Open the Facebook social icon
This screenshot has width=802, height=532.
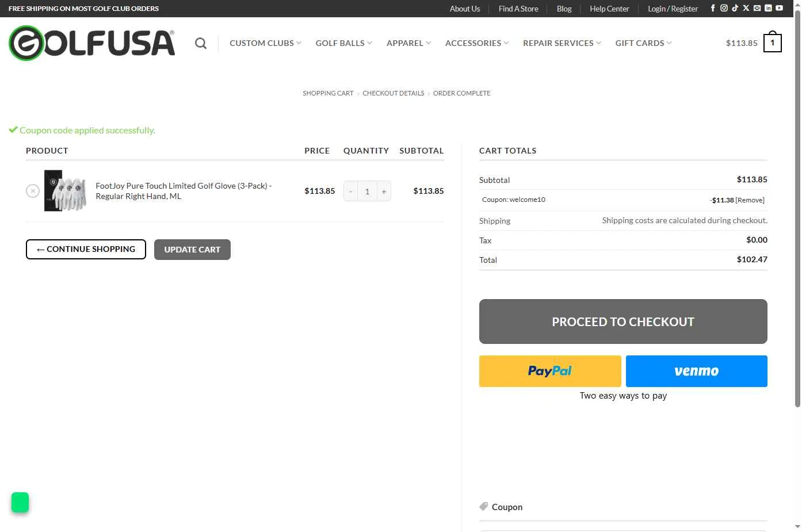tap(713, 8)
